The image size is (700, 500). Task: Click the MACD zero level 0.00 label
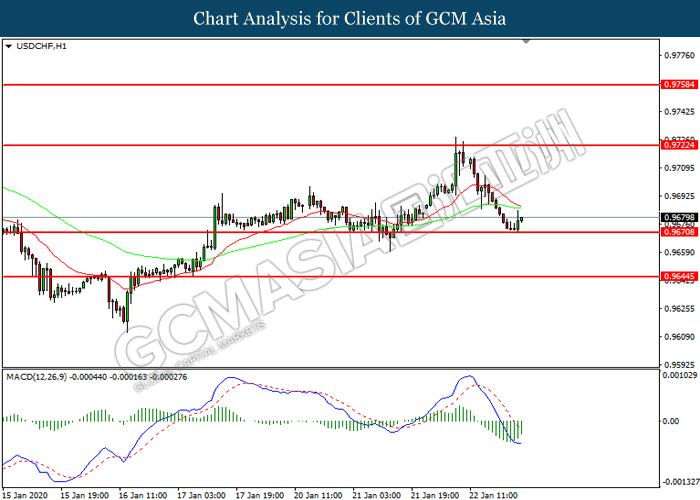click(671, 421)
